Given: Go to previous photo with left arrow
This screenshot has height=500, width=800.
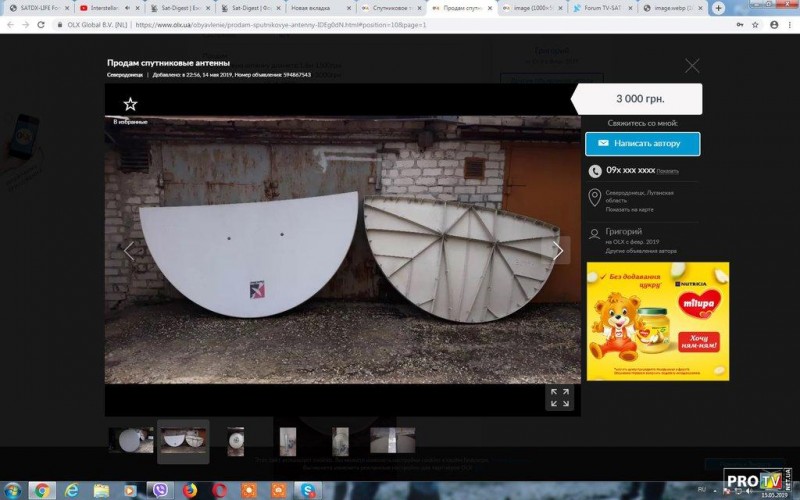Looking at the screenshot, I should coord(128,251).
